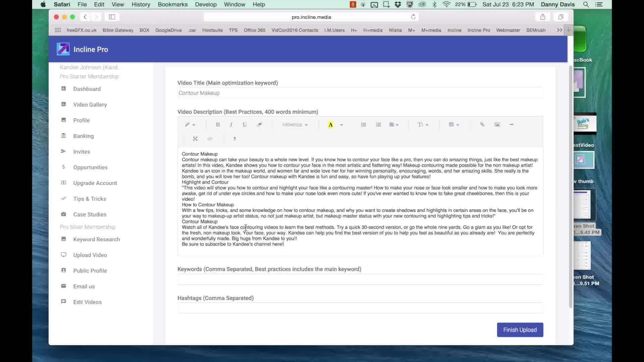Click the Edit Videos chat icon
The width and height of the screenshot is (644, 362).
coord(63,302)
